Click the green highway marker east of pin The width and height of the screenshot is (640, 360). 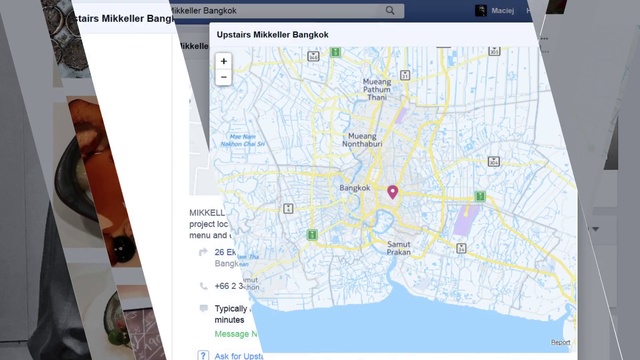click(480, 196)
